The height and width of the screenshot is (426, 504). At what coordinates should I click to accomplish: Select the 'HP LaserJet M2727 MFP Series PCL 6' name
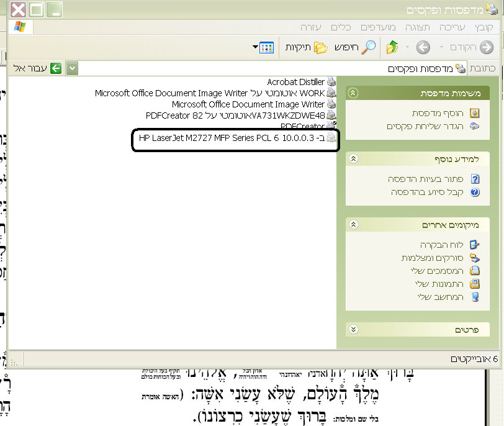pos(209,138)
